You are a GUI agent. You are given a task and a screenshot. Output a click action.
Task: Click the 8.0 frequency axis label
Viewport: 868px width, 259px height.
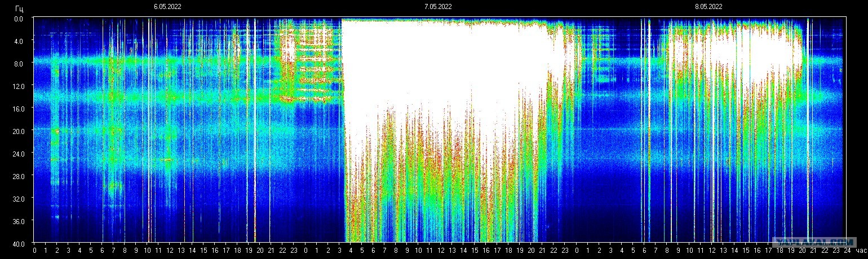[18, 64]
